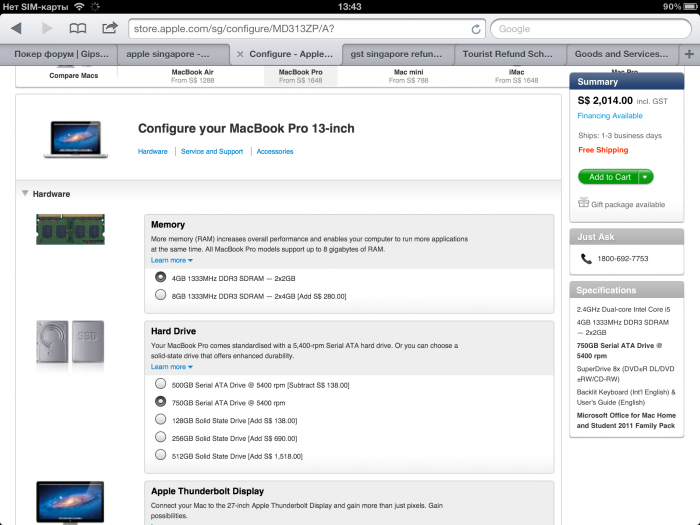Viewport: 700px width, 525px height.
Task: Switch to the Goods and Services tab
Action: [623, 54]
